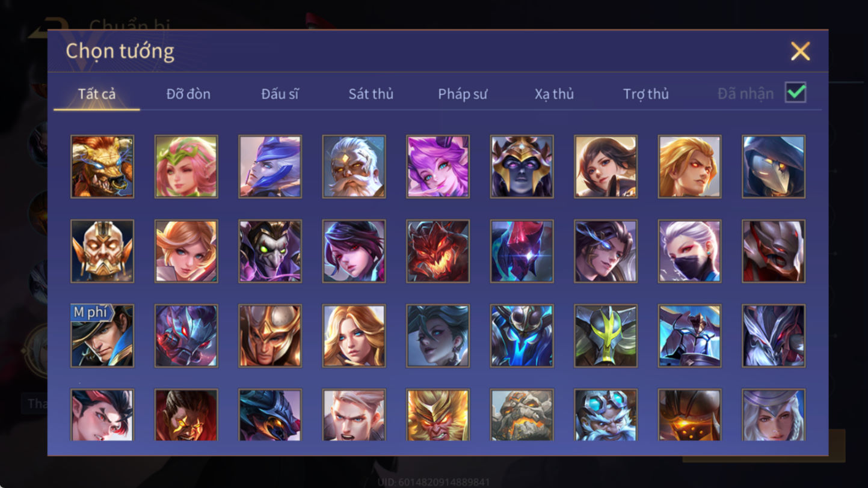Viewport: 868px width, 488px height.
Task: Pick the hero tagged M phí
Action: point(102,336)
